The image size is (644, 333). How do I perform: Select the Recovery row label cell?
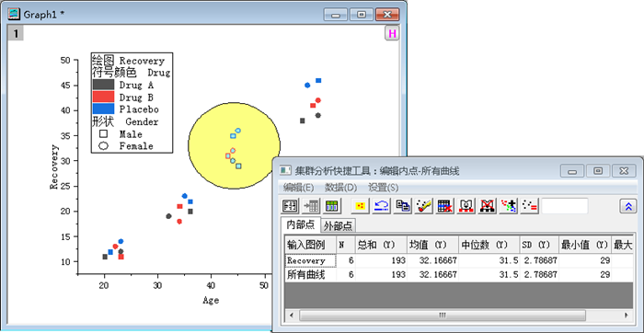[x=311, y=260]
